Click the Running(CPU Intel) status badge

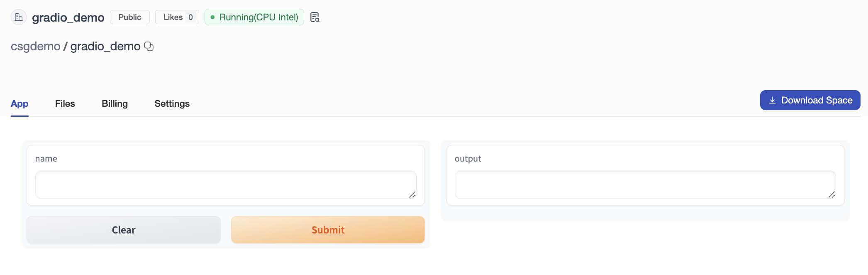(x=254, y=17)
